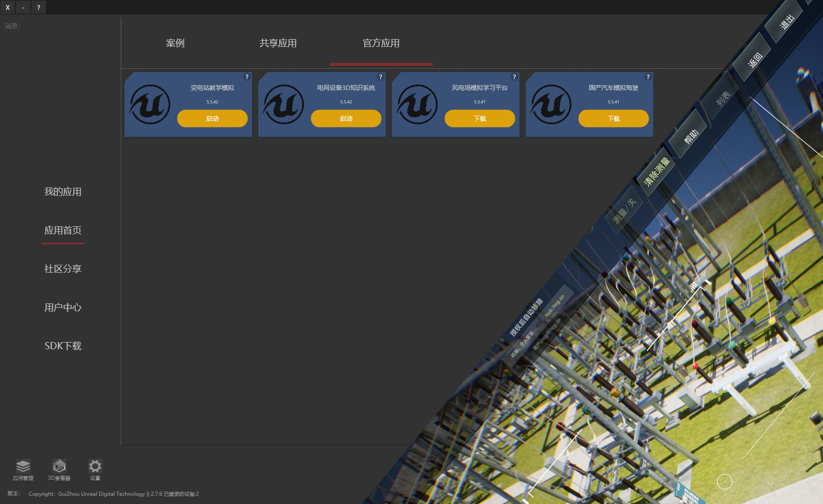Select the 官方应用 tab
This screenshot has height=504, width=823.
(381, 43)
